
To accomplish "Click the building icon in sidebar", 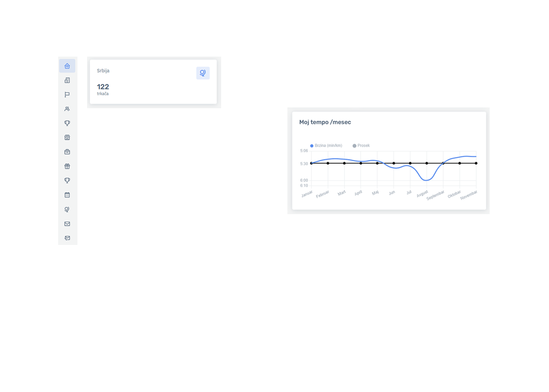I will (67, 80).
